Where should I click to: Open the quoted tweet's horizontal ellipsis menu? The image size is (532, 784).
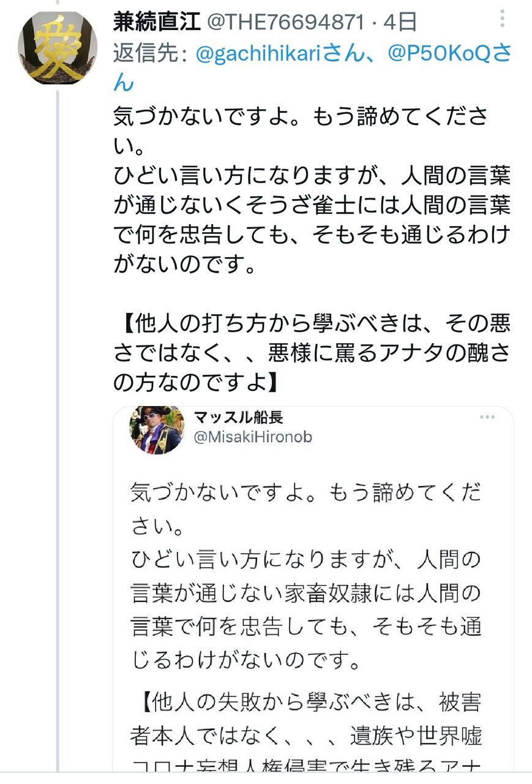tap(487, 418)
